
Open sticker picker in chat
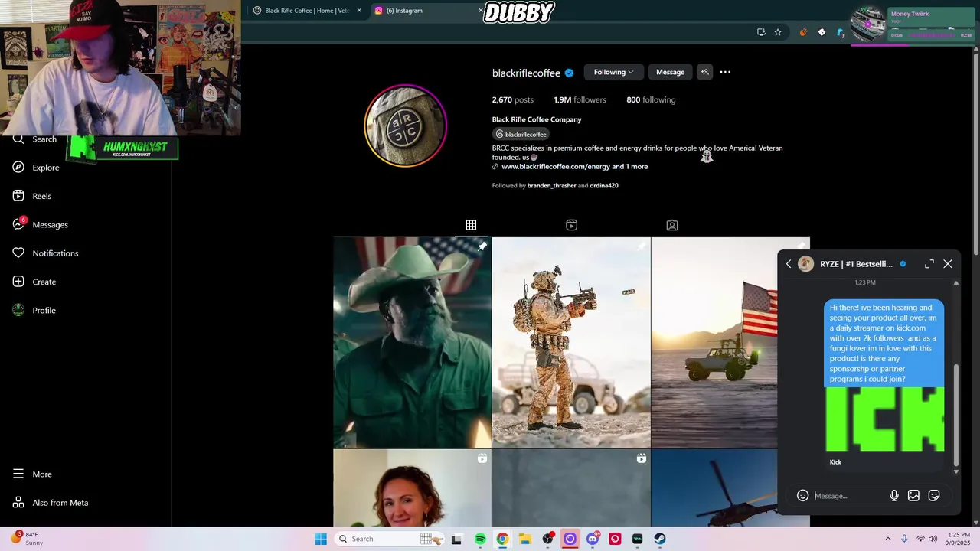pyautogui.click(x=934, y=496)
